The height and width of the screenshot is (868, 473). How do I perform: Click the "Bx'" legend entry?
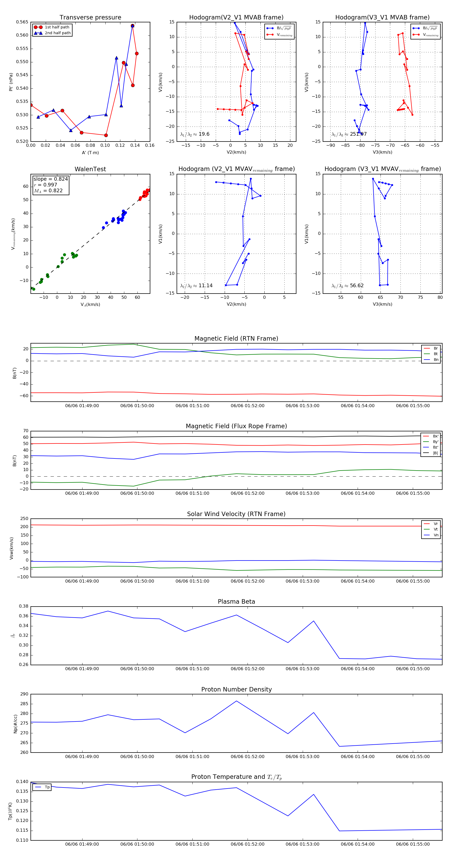point(431,436)
